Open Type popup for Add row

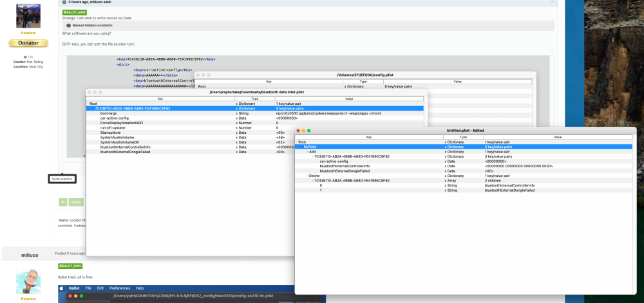click(x=454, y=152)
